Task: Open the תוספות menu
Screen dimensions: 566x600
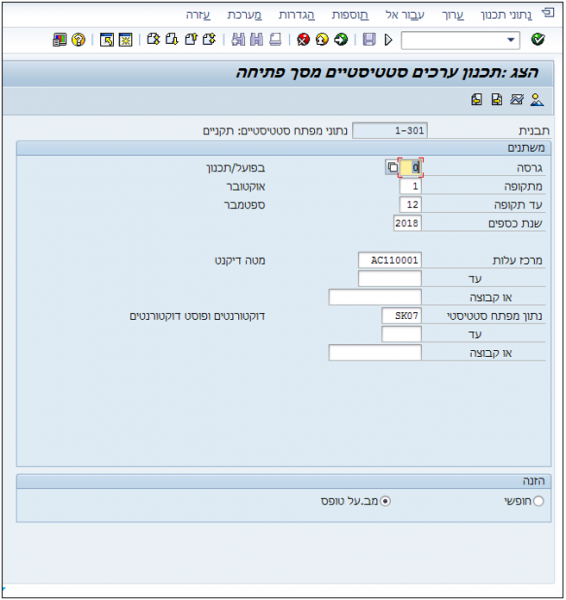Action: coord(350,15)
